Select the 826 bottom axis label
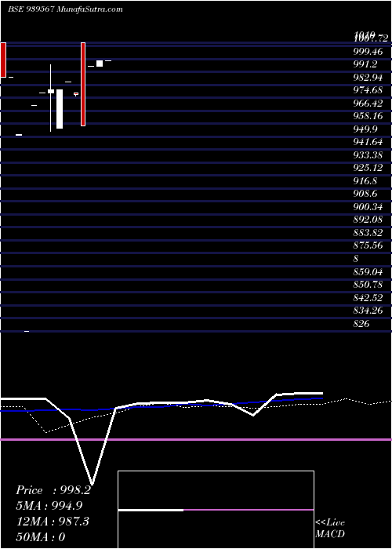The height and width of the screenshot is (549, 392). pyautogui.click(x=361, y=324)
